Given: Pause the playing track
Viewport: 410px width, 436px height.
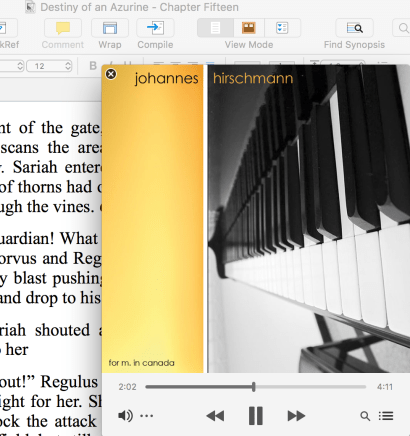Looking at the screenshot, I should (x=256, y=416).
